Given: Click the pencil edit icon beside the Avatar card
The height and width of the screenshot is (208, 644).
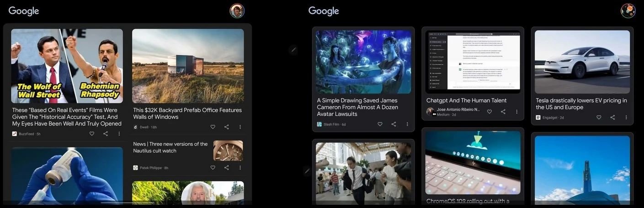Looking at the screenshot, I should click(x=294, y=50).
